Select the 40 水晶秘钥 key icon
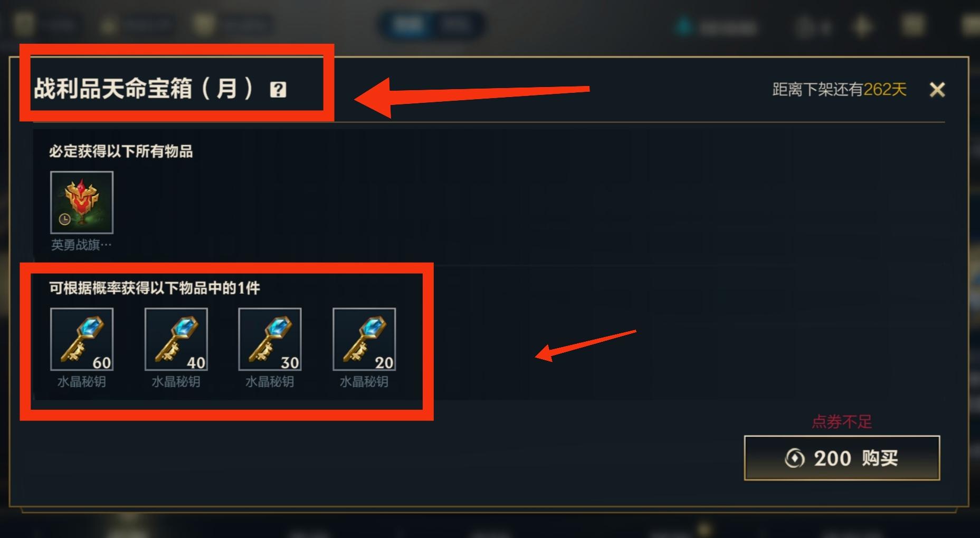The height and width of the screenshot is (538, 980). (x=176, y=340)
